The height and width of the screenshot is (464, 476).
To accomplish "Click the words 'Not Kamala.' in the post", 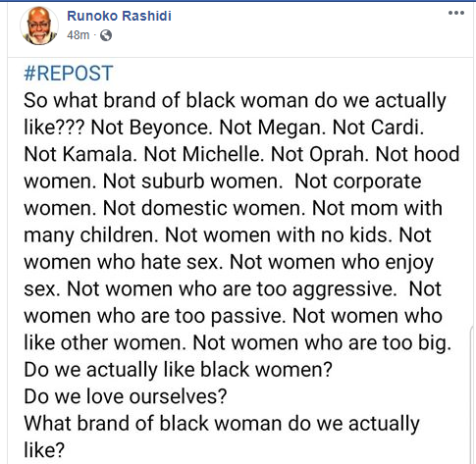I will (x=80, y=154).
